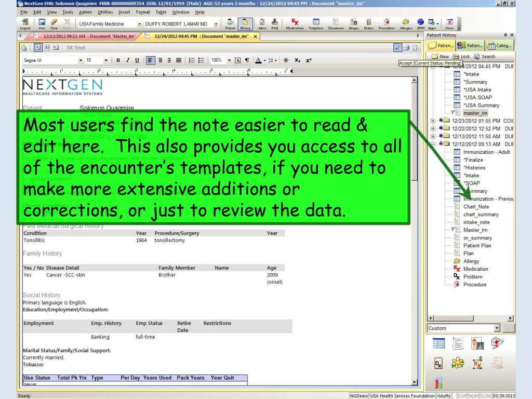The height and width of the screenshot is (399, 532).
Task: Open the Patient toolbar icon
Action: (230, 24)
